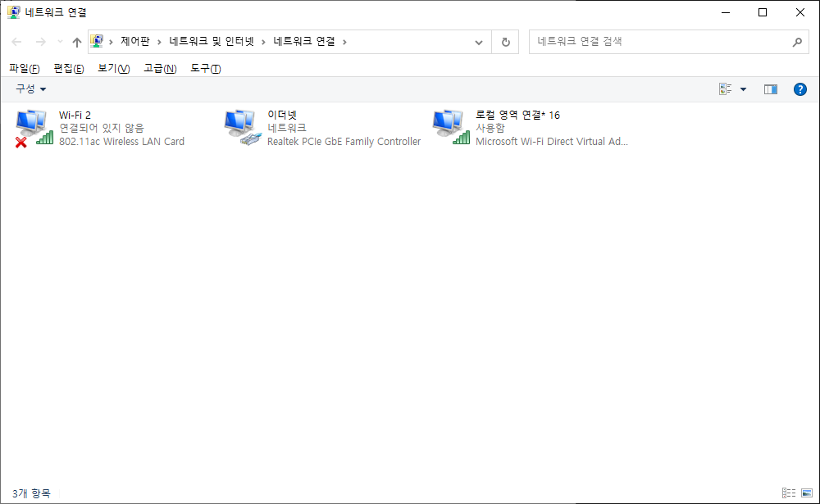Open the 도구(T) menu
The height and width of the screenshot is (504, 820).
coord(206,69)
